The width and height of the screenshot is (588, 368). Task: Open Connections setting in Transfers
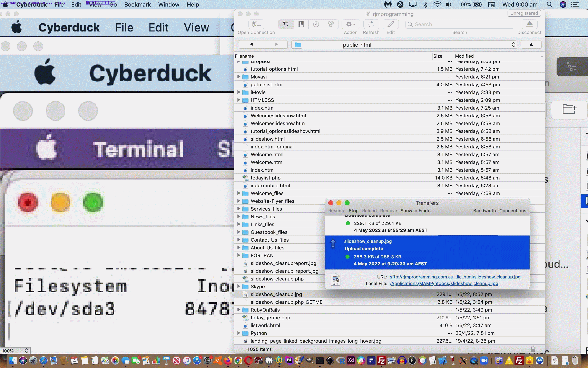click(x=513, y=211)
